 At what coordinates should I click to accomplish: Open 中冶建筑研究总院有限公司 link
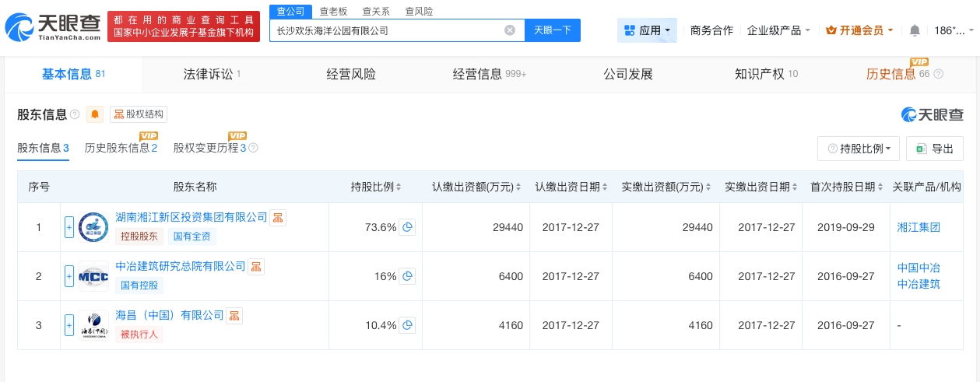(x=181, y=266)
